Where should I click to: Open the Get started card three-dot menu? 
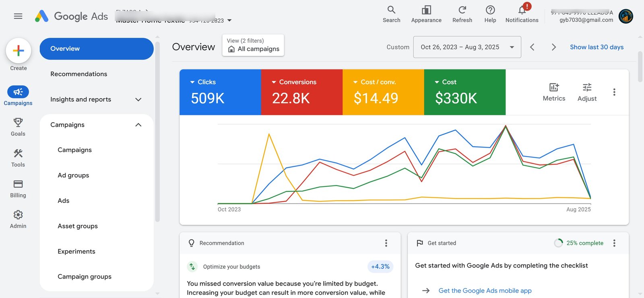614,243
